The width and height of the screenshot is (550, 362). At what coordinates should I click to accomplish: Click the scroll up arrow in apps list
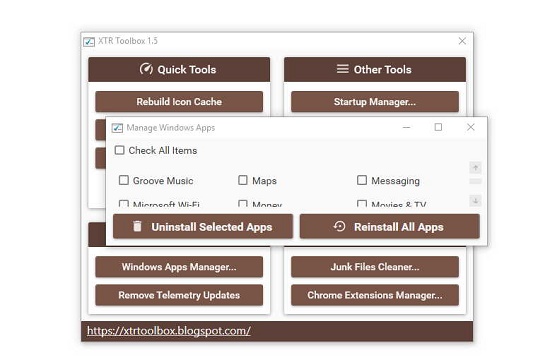click(475, 168)
